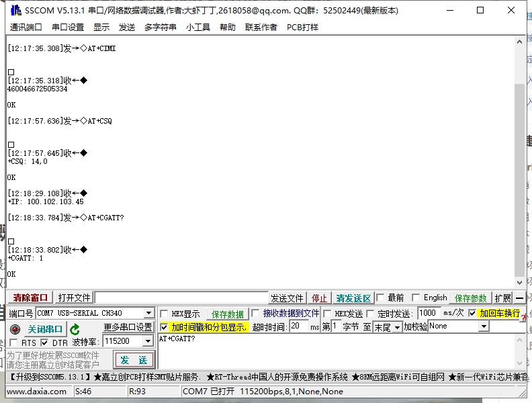Click the 保存参数 button

(470, 298)
